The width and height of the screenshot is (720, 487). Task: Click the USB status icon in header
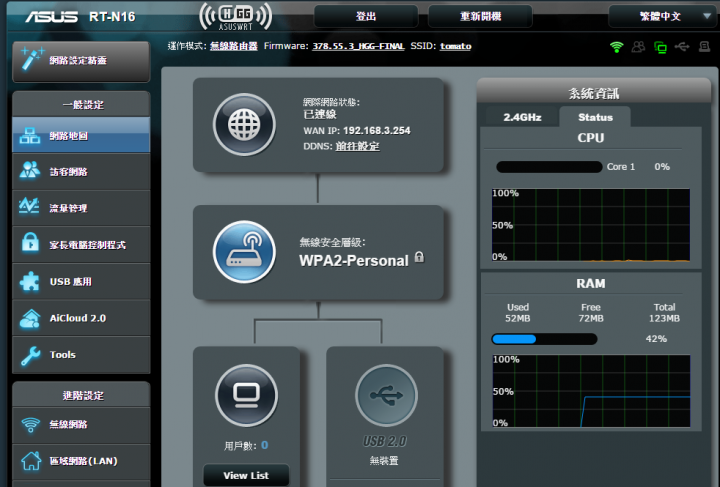point(682,46)
